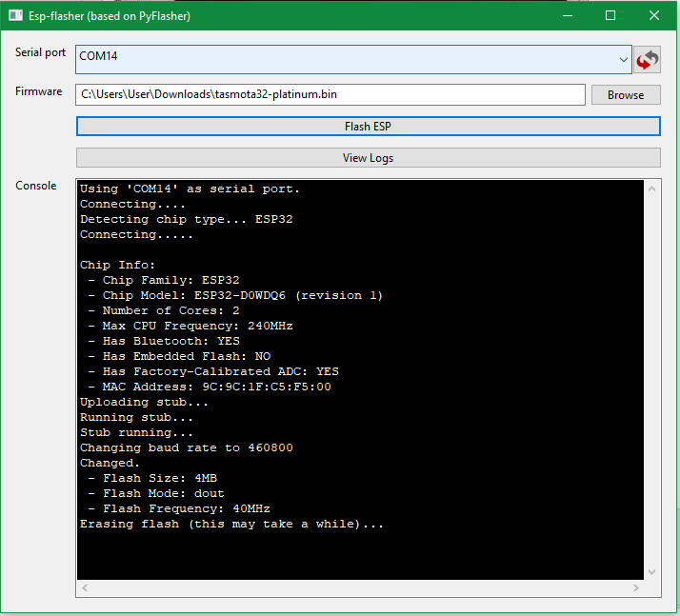
Task: Close the Esp-flasher window
Action: point(653,15)
